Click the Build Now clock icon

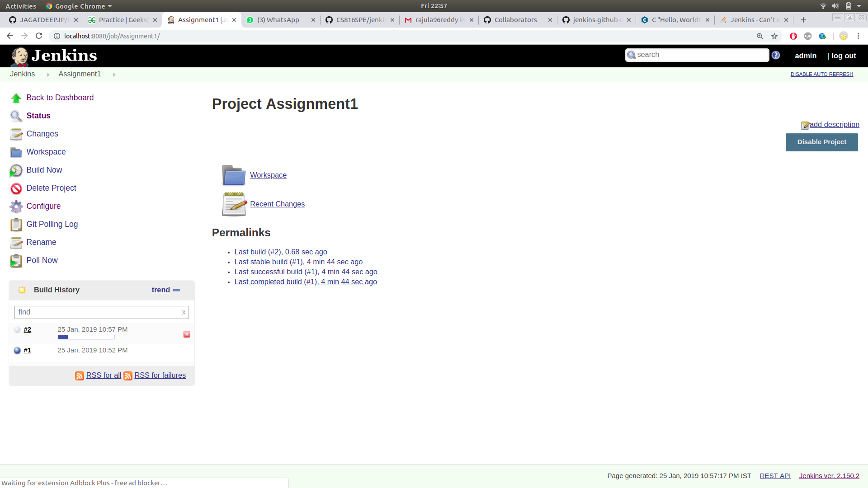(x=16, y=170)
